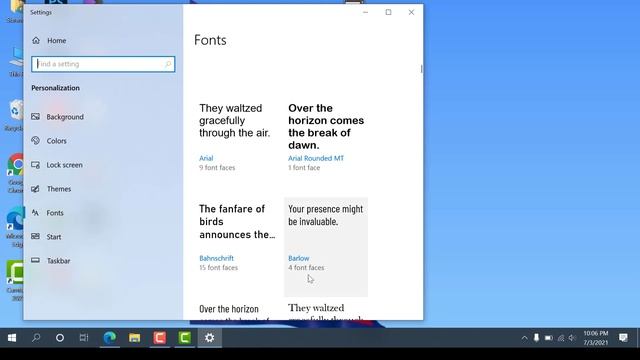
Task: Click the microphone tray icon
Action: tap(536, 338)
